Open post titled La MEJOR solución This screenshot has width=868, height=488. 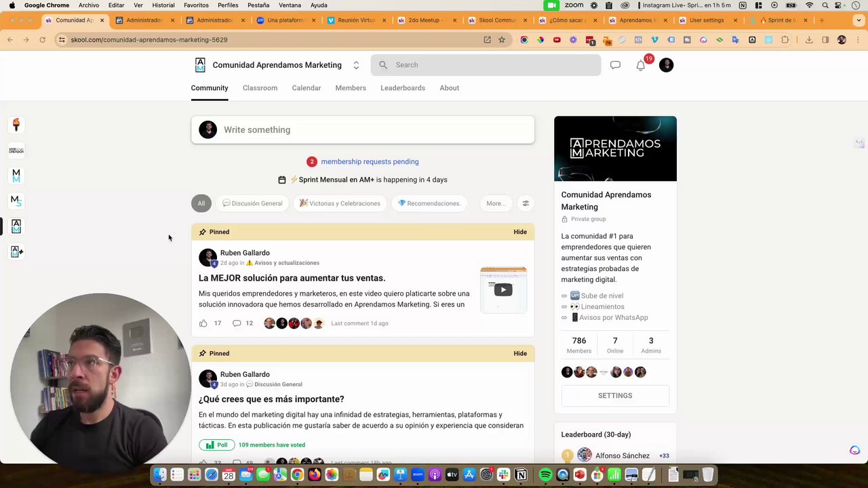tap(292, 278)
